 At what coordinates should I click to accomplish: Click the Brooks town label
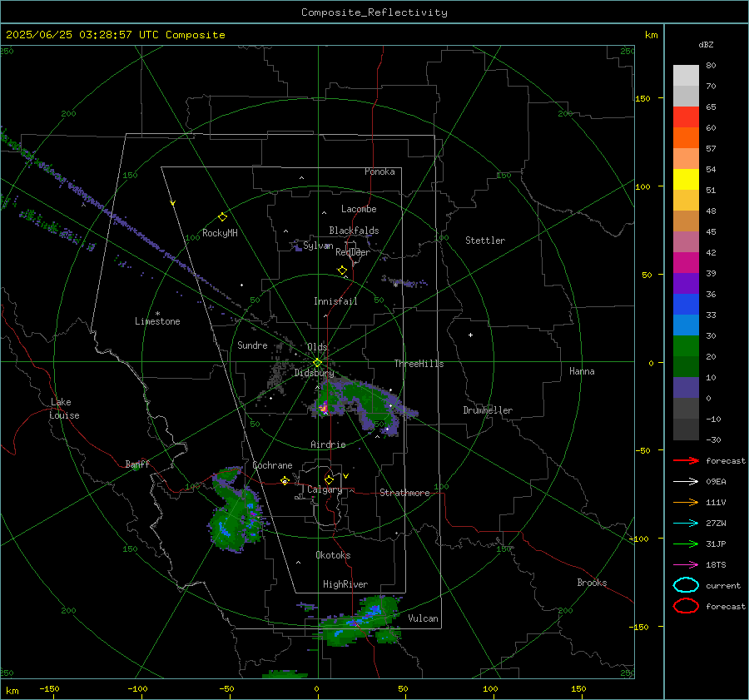592,583
